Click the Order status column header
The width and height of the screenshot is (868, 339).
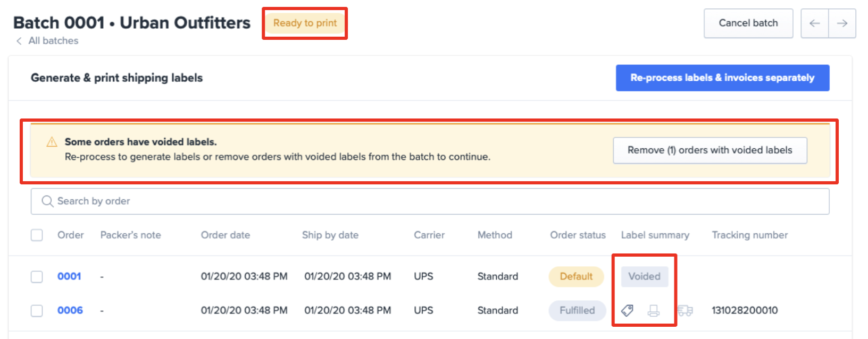pos(578,235)
